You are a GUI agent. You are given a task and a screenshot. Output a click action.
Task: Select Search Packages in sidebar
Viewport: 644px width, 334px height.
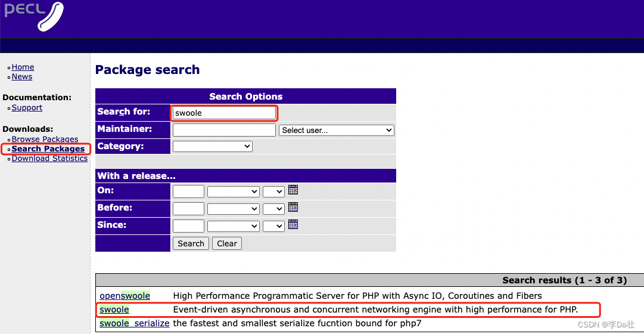click(48, 149)
